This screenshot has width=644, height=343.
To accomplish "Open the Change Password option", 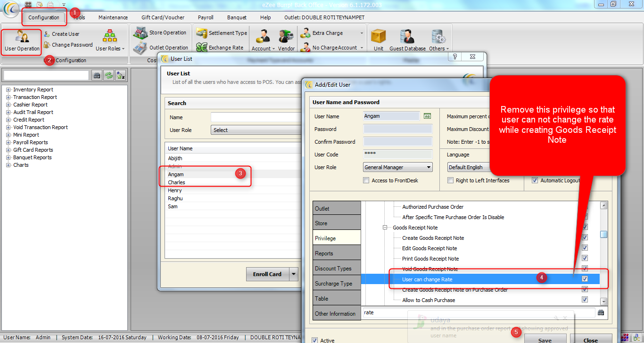I will pos(67,45).
